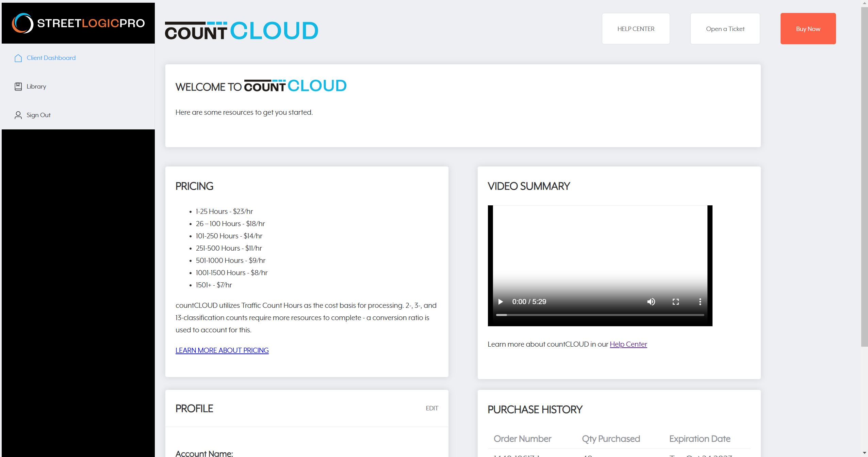The width and height of the screenshot is (868, 457).
Task: Enter fullscreen on the video player
Action: pos(675,302)
